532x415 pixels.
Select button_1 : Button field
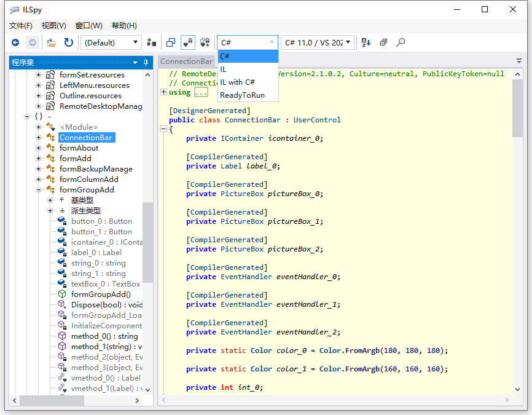[x=101, y=232]
